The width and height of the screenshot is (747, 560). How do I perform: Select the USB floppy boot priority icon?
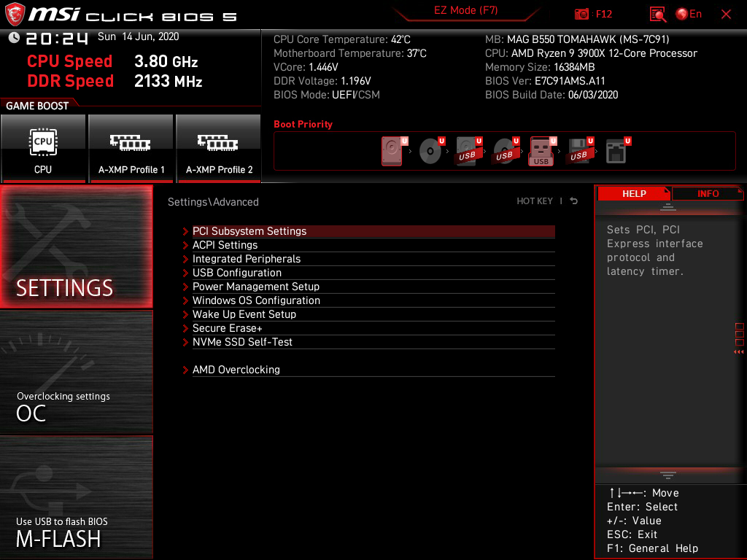coord(579,151)
